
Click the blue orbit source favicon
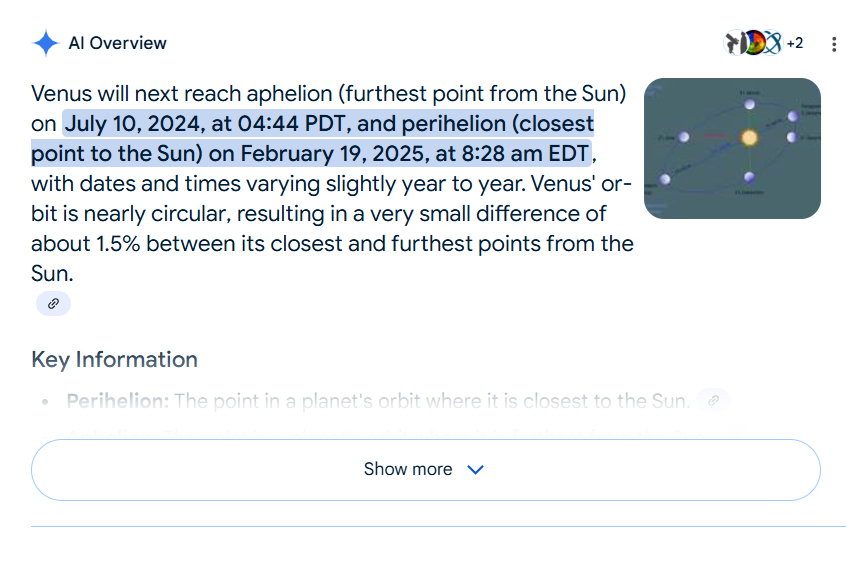(773, 43)
